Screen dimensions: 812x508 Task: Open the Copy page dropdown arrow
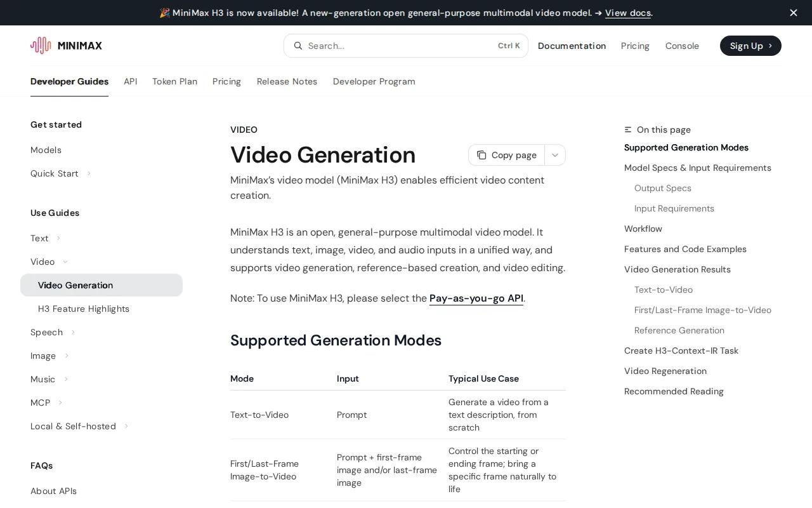555,155
